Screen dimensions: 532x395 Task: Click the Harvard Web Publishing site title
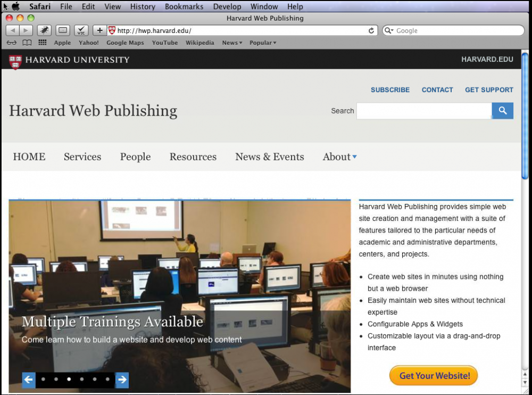93,111
